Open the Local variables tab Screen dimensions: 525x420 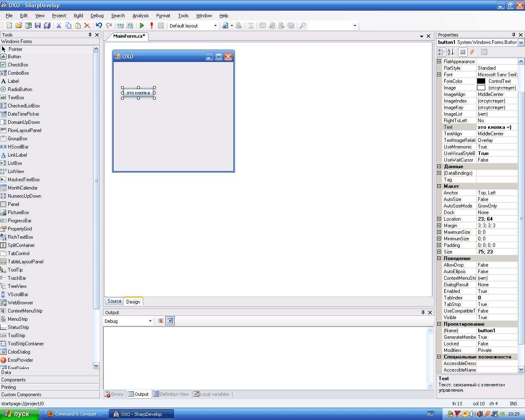tap(211, 394)
